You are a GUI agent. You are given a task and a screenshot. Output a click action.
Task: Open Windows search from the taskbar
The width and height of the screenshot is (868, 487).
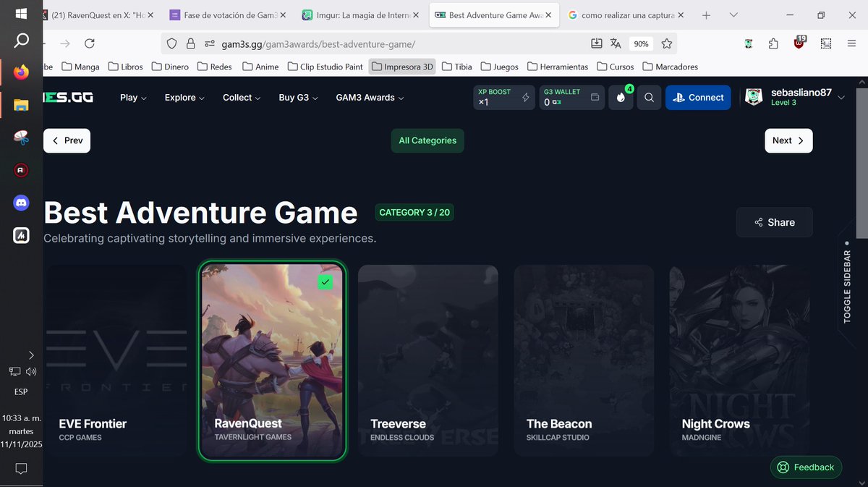pyautogui.click(x=21, y=41)
